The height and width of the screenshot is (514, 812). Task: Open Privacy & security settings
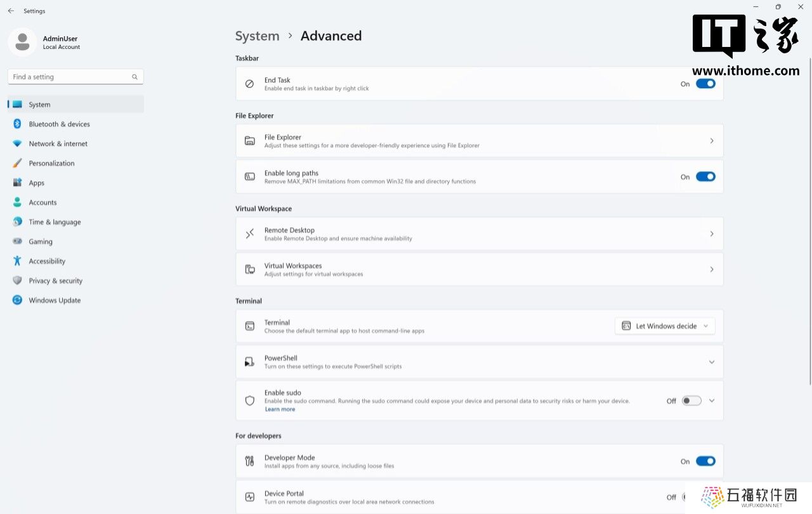[75, 280]
